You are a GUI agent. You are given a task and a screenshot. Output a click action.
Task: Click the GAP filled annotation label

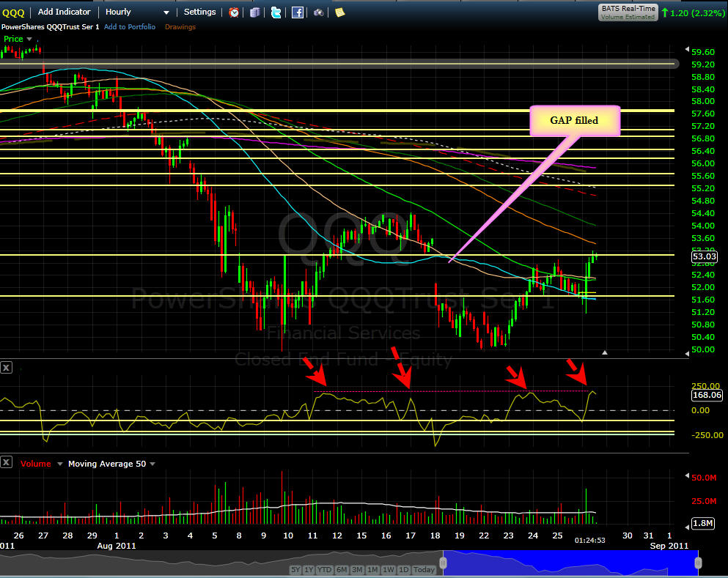[574, 121]
